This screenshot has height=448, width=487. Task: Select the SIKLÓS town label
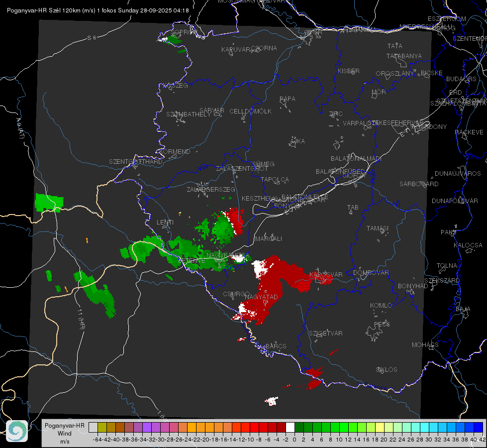pyautogui.click(x=387, y=370)
